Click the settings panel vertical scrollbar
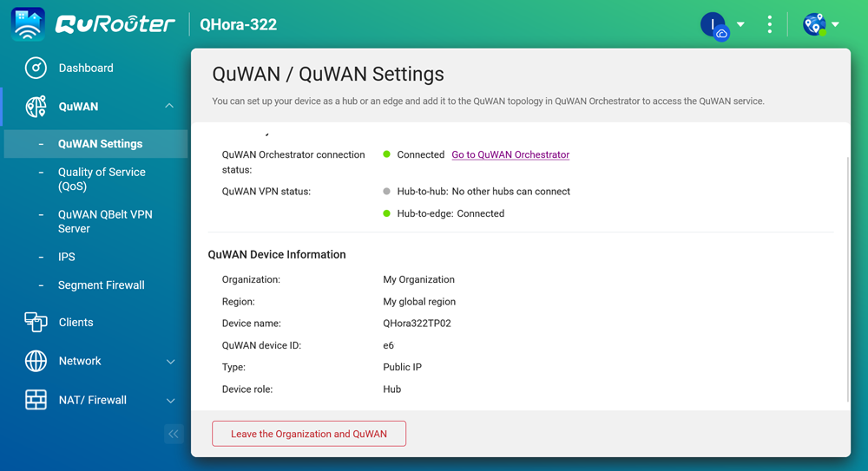Screen dimensions: 868x471 (x=848, y=278)
